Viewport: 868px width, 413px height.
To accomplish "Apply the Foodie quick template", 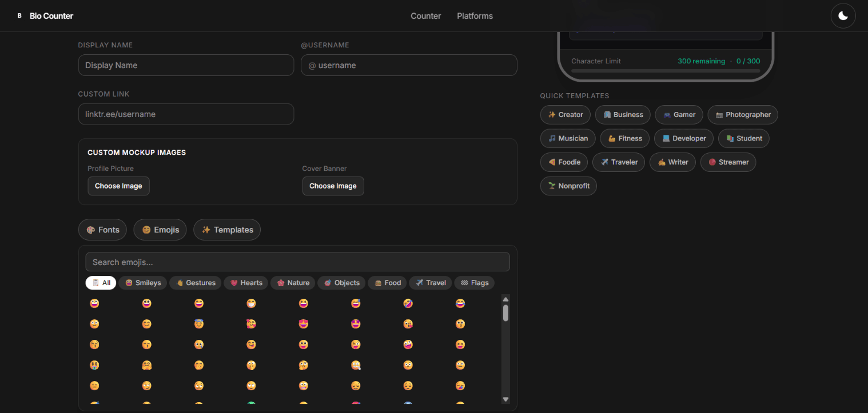I will click(564, 162).
